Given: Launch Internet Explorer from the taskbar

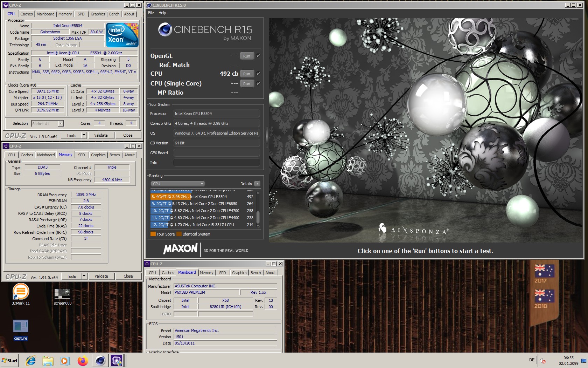Looking at the screenshot, I should click(x=31, y=361).
